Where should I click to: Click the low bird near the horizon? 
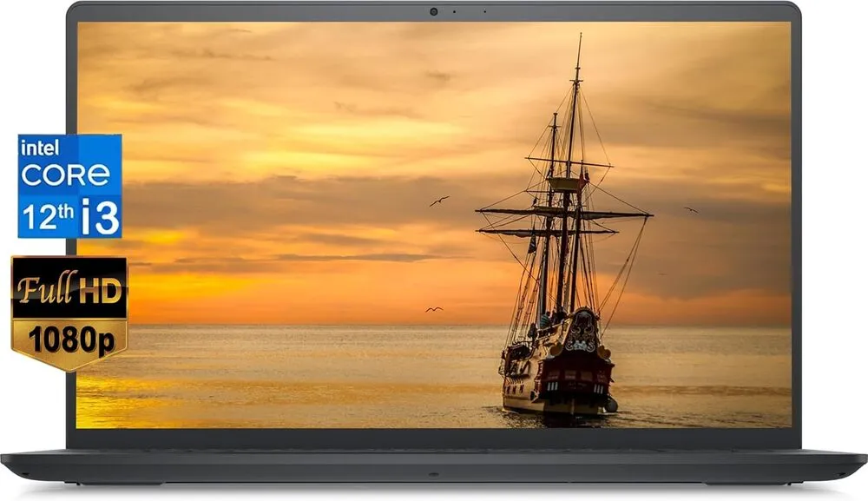point(433,309)
